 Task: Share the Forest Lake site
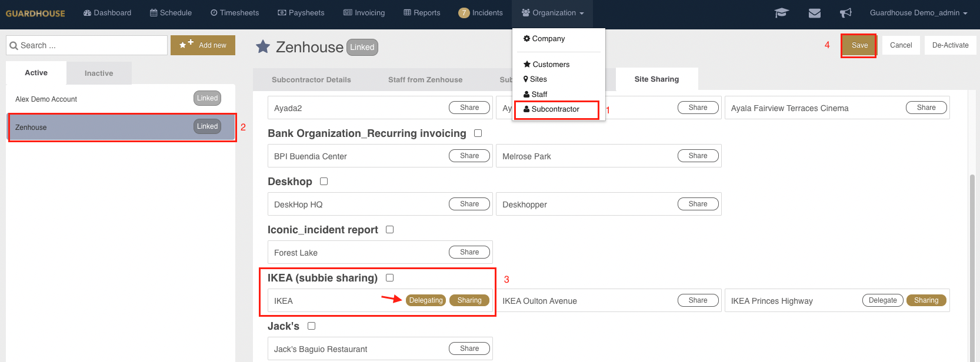[469, 252]
